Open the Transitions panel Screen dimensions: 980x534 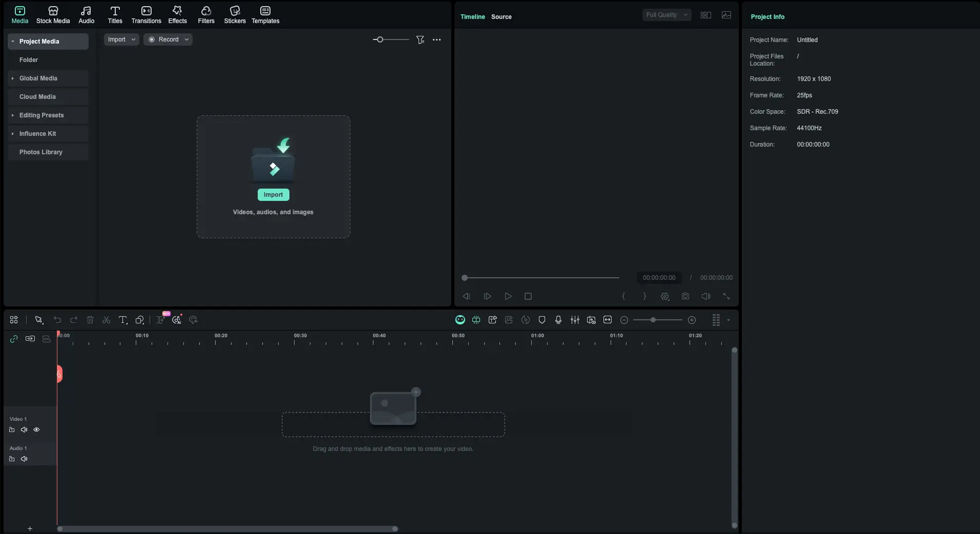click(x=146, y=15)
